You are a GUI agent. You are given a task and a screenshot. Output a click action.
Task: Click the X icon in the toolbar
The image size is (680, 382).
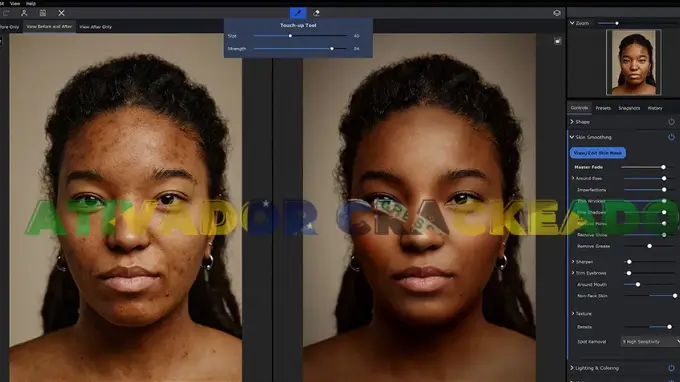tap(61, 13)
